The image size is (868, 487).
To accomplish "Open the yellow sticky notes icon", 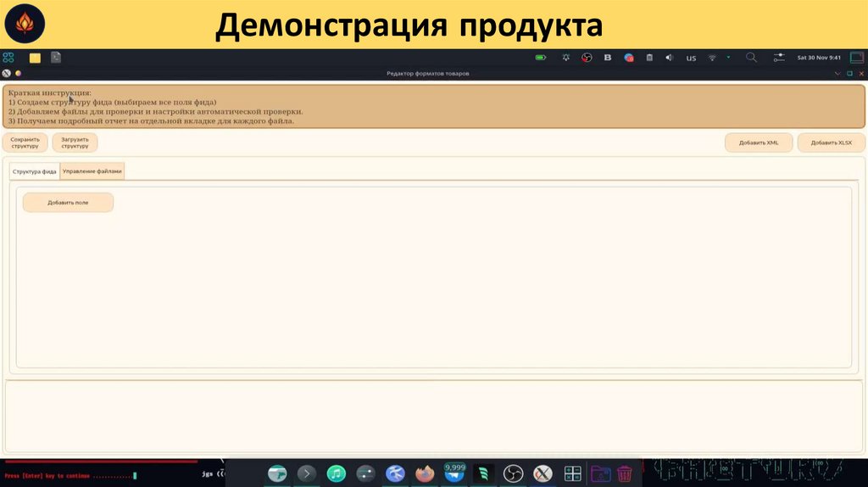I will 35,58.
